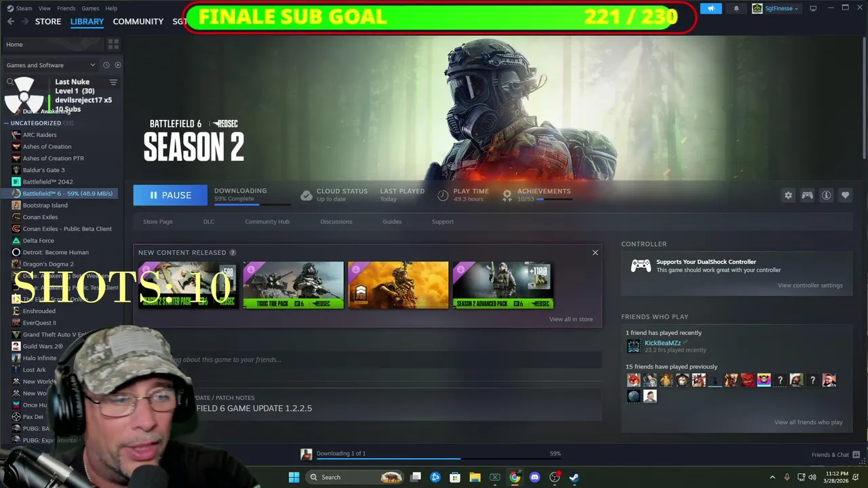868x488 pixels.
Task: Open Friends & Chat icon
Action: pyautogui.click(x=856, y=454)
